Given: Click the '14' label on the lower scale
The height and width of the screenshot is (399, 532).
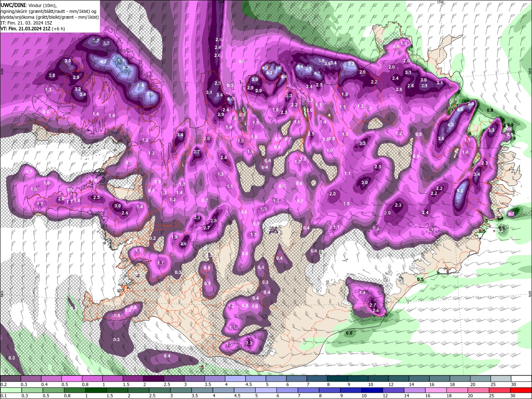Looking at the screenshot, I should point(406,396).
